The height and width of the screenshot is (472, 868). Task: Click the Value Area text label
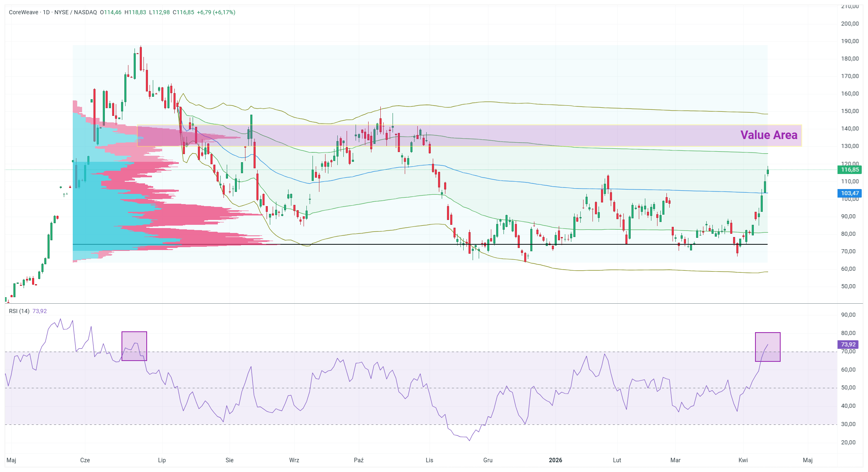point(768,135)
